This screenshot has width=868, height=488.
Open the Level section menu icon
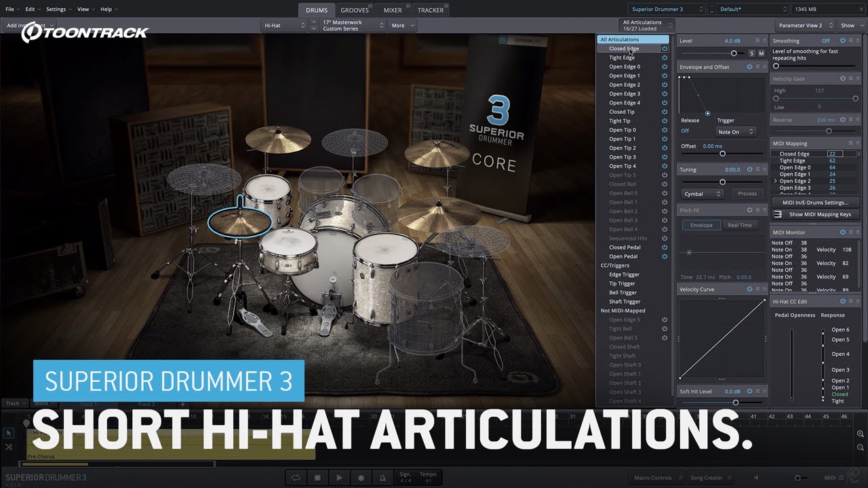tap(757, 41)
